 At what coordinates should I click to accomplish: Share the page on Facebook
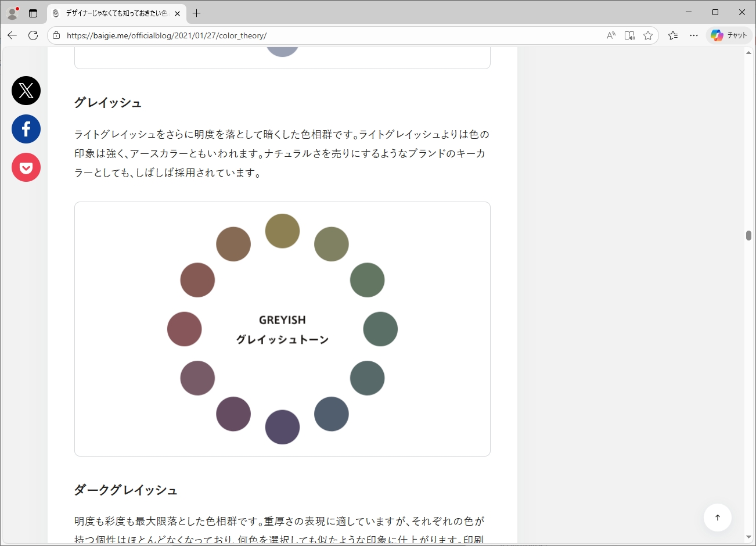(26, 129)
